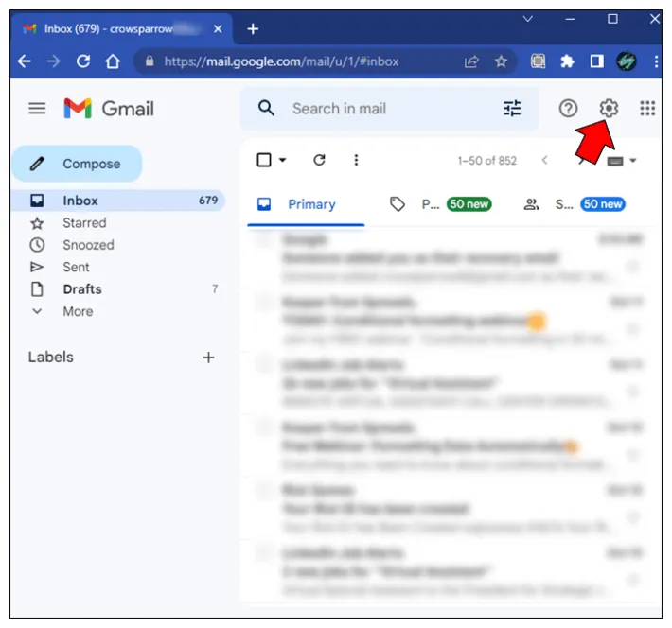Compose a new email
The image size is (672, 628).
pos(78,164)
